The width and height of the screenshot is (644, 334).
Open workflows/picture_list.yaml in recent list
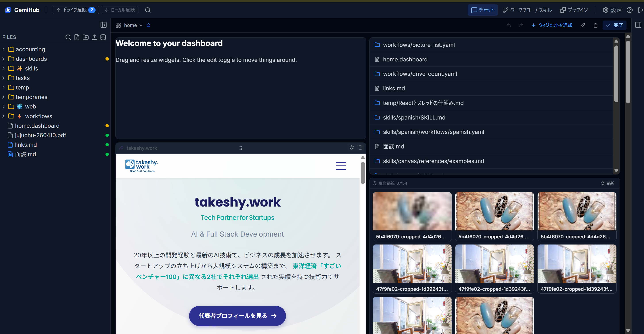coord(491,45)
